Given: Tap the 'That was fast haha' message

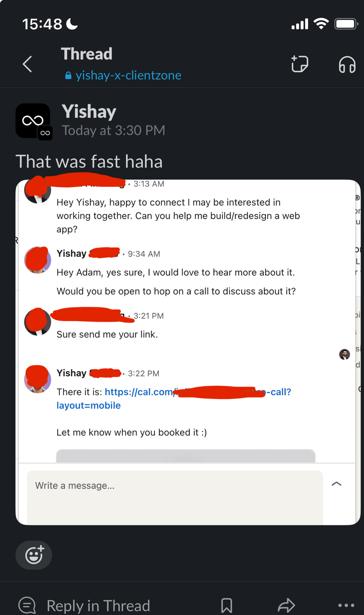Looking at the screenshot, I should pyautogui.click(x=89, y=161).
